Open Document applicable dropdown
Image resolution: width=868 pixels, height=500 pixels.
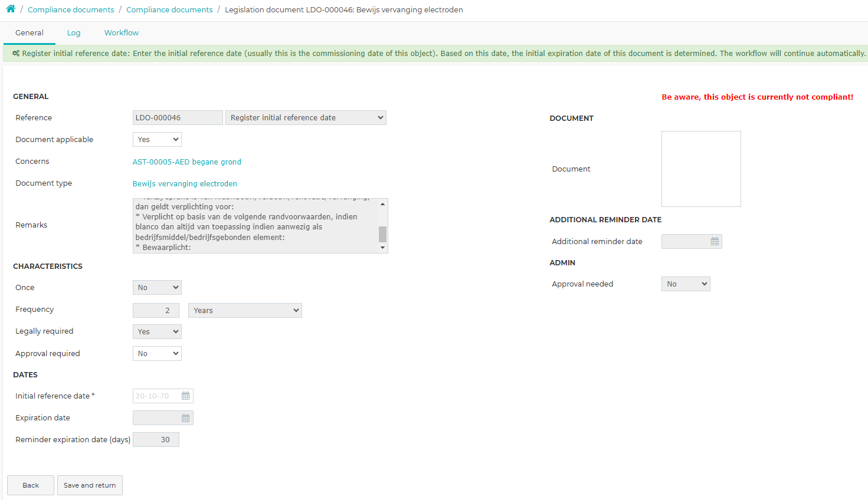pos(157,140)
